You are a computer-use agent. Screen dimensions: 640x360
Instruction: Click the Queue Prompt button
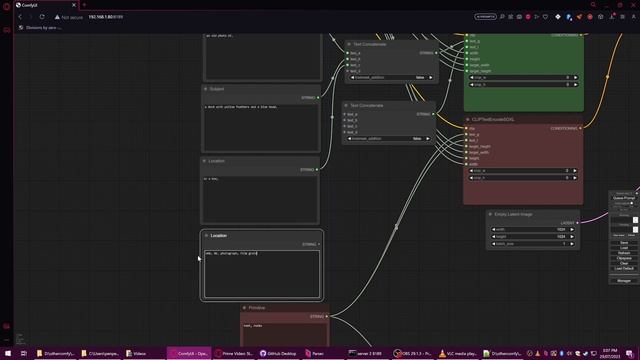624,198
